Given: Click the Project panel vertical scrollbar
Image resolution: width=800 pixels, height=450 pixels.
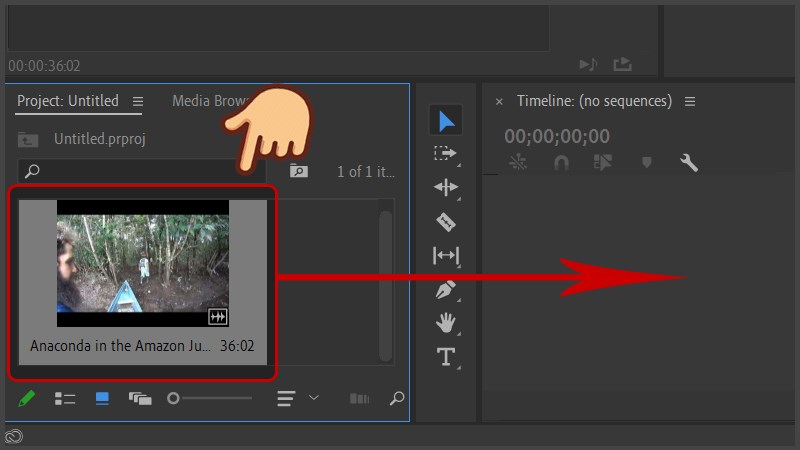Looking at the screenshot, I should pos(386,286).
